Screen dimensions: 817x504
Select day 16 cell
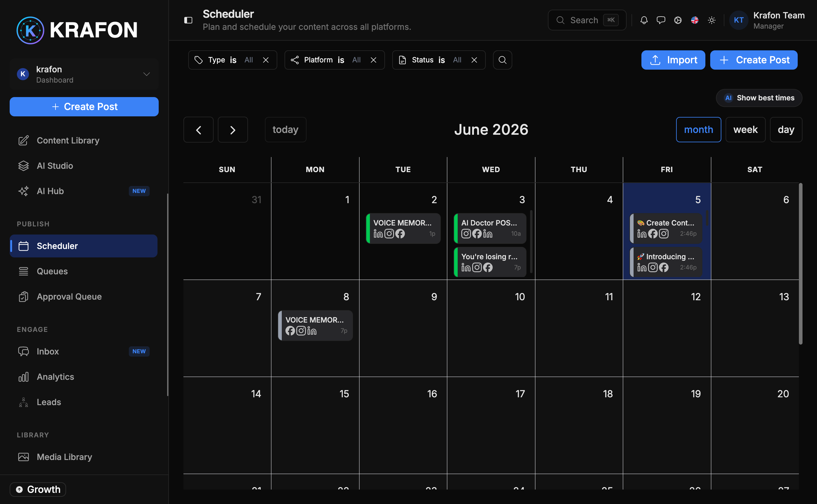403,425
